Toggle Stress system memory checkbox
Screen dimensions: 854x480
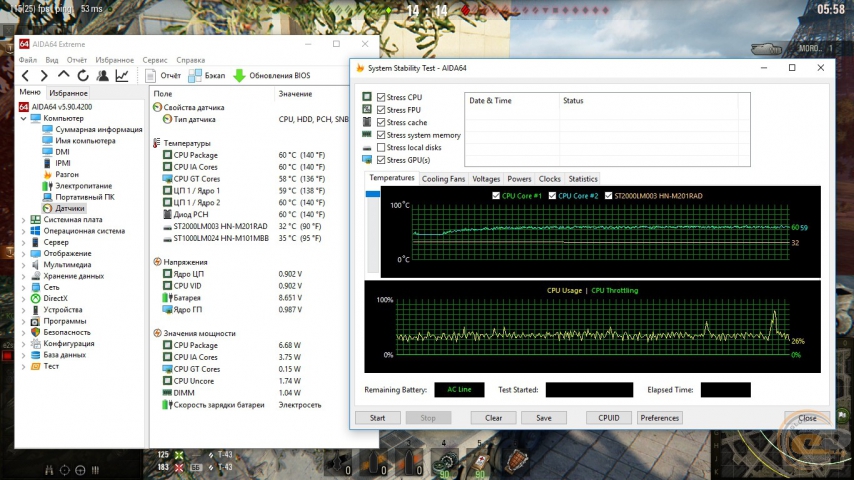pos(381,135)
